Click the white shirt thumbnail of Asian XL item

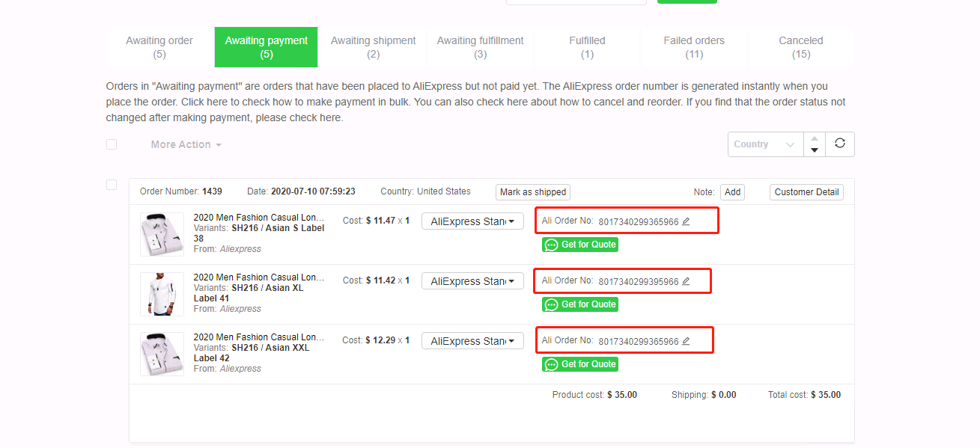pos(162,295)
